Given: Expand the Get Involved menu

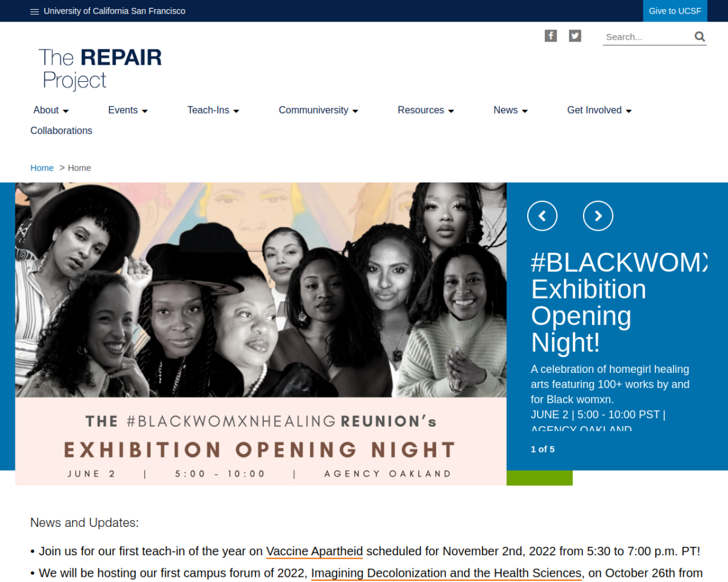Looking at the screenshot, I should pos(599,110).
